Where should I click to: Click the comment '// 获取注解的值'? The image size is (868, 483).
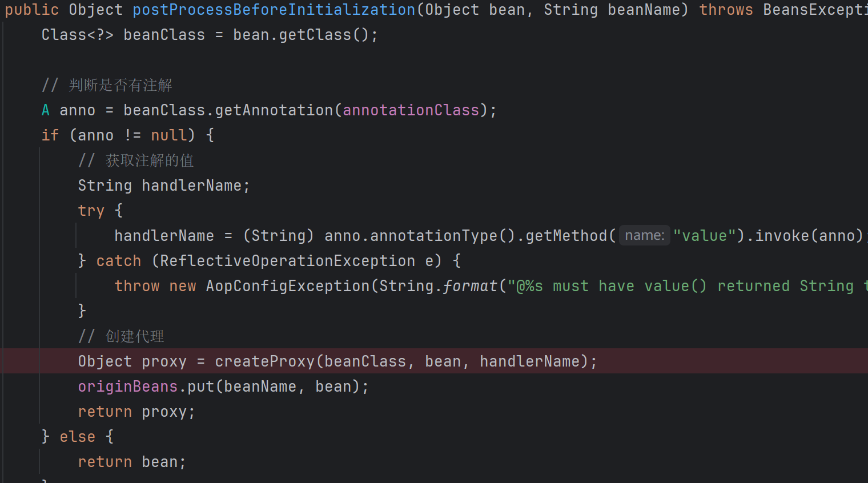pos(136,160)
